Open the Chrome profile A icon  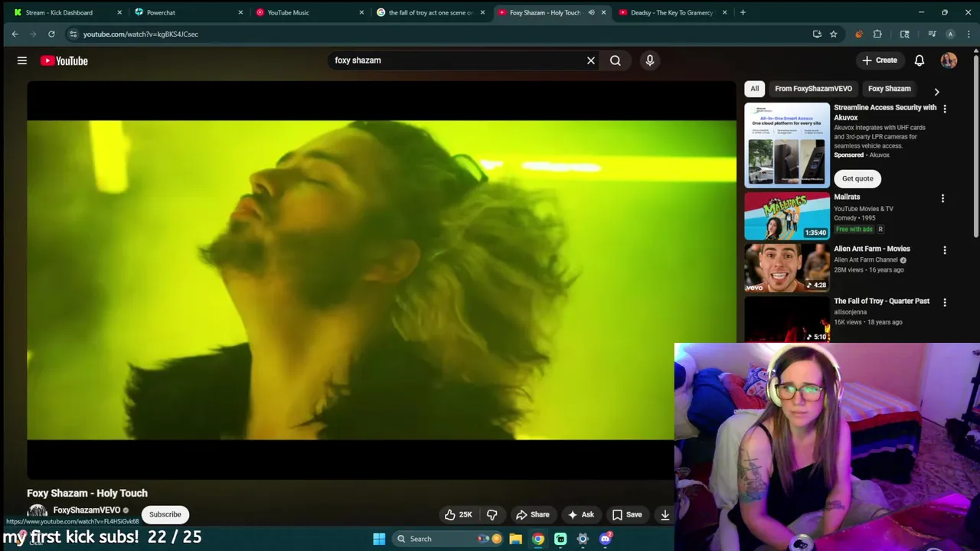tap(950, 34)
